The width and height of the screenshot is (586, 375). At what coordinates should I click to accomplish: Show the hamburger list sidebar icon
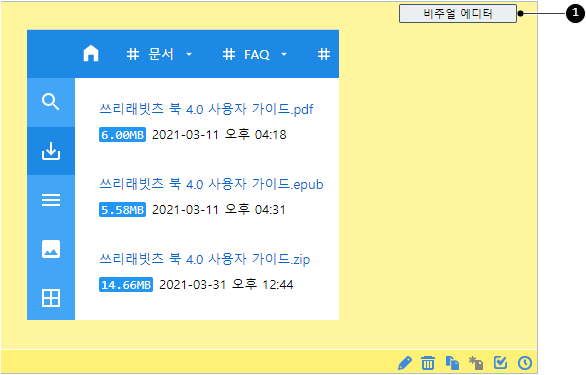coord(51,200)
